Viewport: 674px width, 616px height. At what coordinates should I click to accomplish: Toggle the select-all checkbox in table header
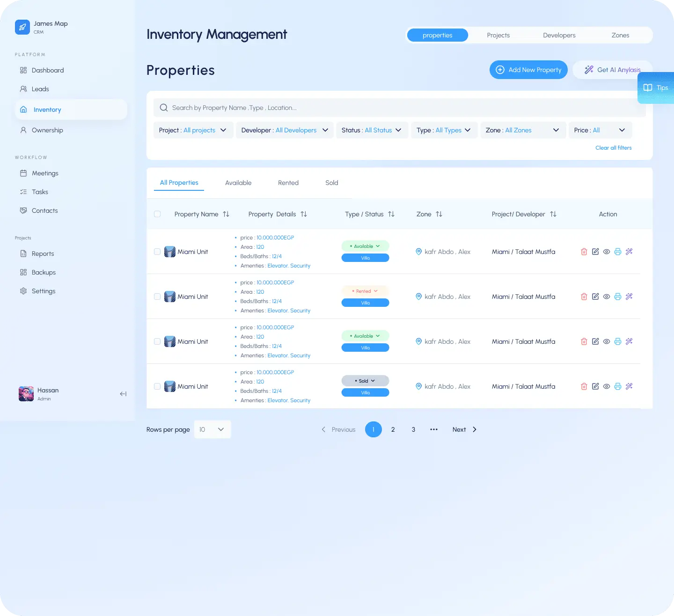[157, 214]
